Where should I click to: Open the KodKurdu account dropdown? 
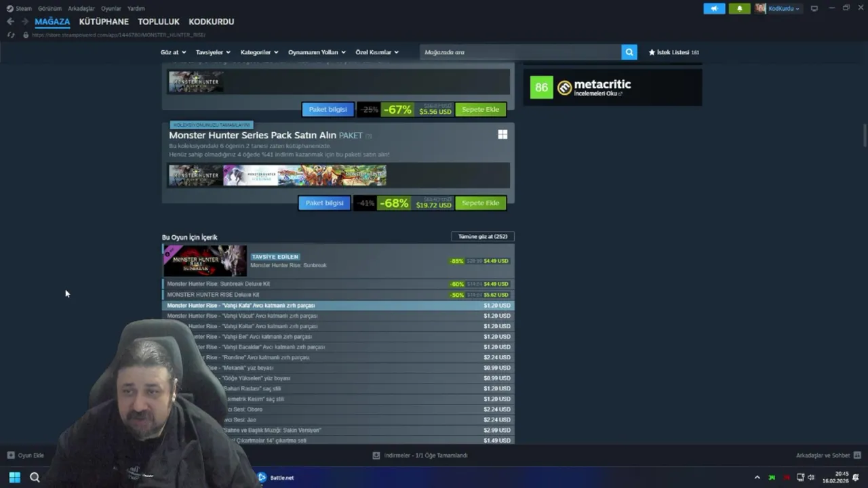point(784,8)
